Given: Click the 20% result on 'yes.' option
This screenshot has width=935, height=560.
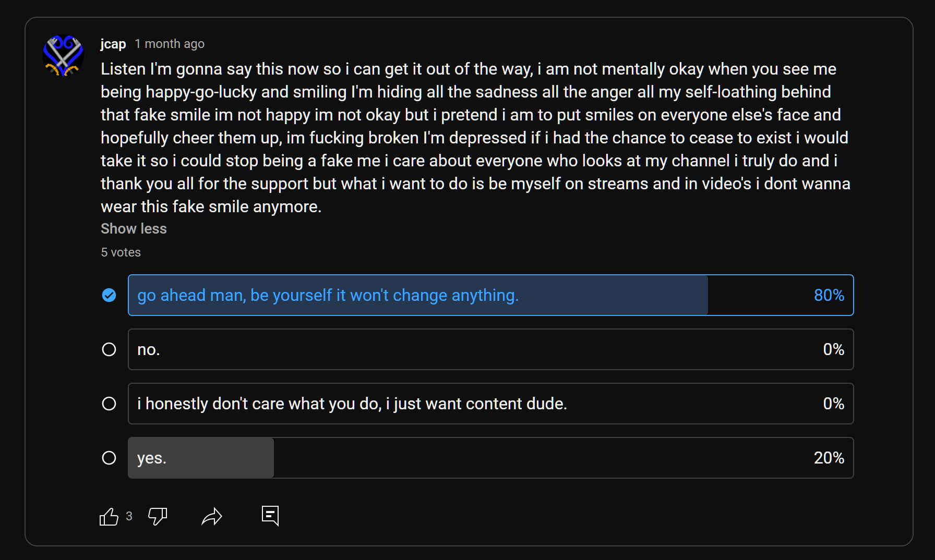Looking at the screenshot, I should point(829,458).
